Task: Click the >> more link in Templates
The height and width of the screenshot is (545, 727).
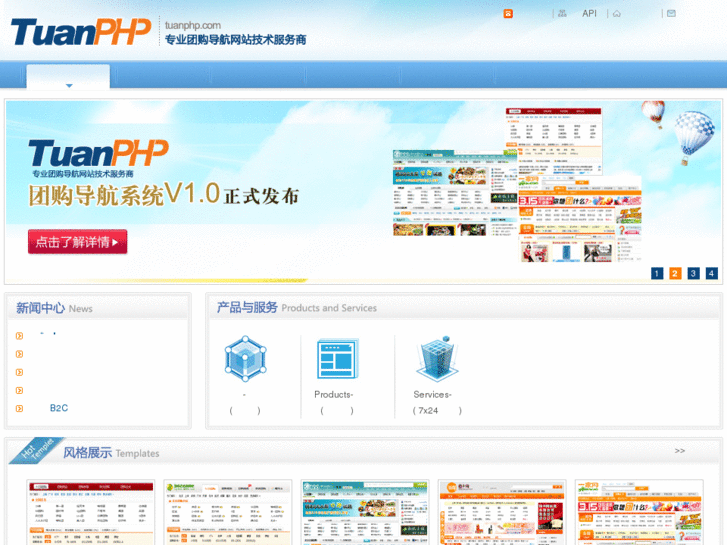Action: 680,451
